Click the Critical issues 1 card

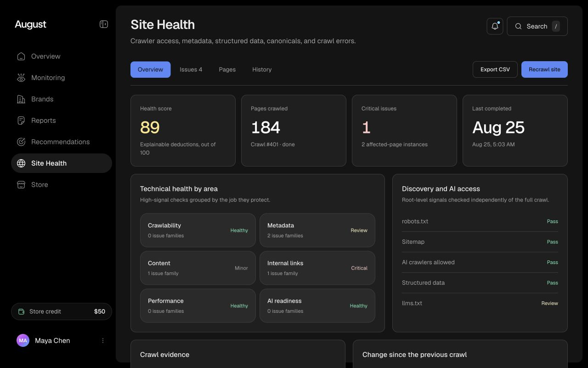coord(404,131)
